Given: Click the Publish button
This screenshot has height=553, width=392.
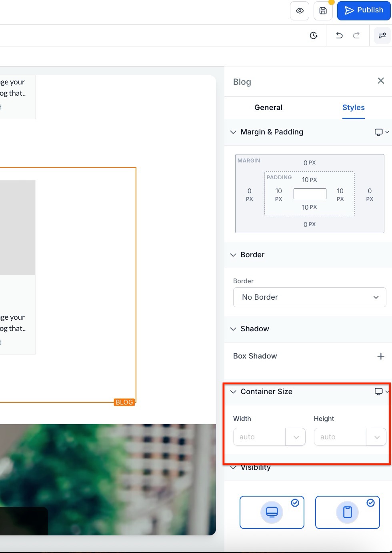Looking at the screenshot, I should (364, 10).
